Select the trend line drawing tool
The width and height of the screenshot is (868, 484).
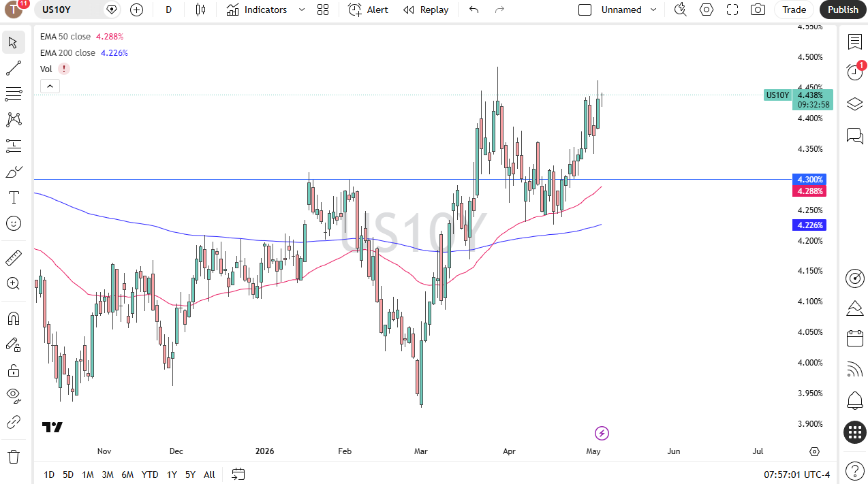pyautogui.click(x=13, y=68)
